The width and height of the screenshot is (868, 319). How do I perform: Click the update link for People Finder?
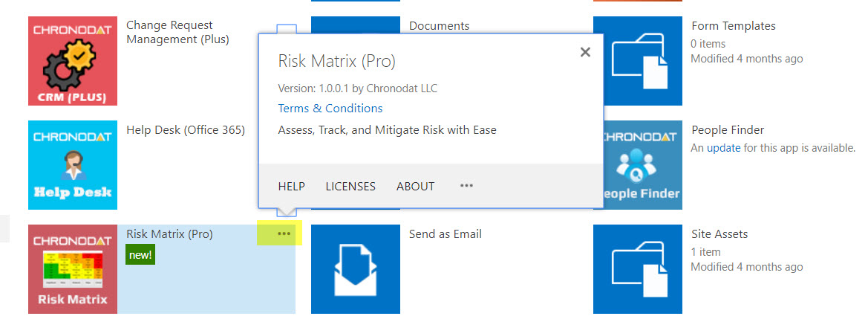(x=723, y=148)
